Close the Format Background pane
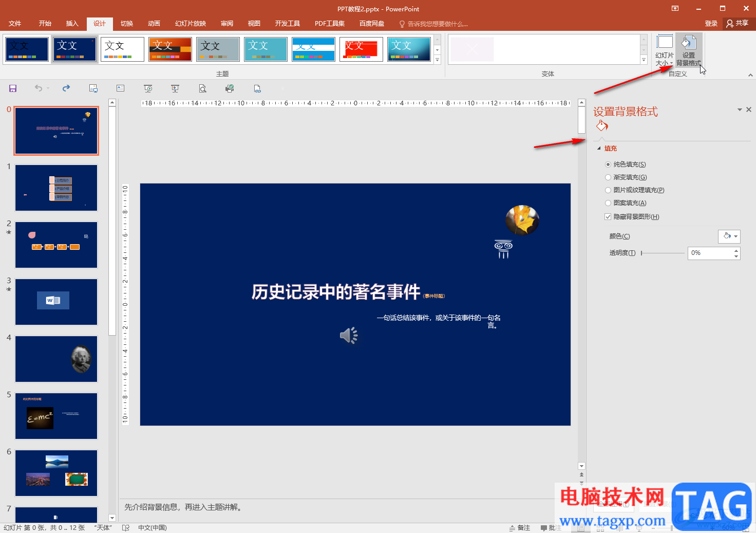The width and height of the screenshot is (756, 533). pyautogui.click(x=749, y=109)
